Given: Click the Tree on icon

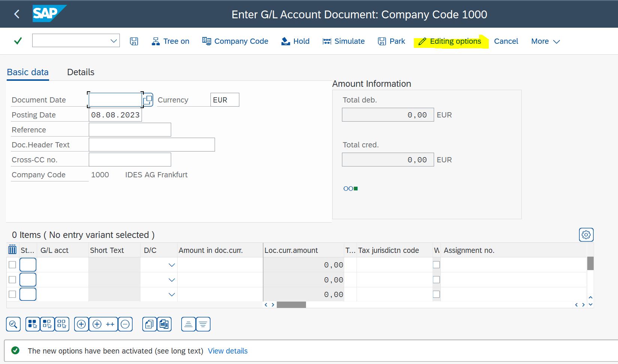Looking at the screenshot, I should pyautogui.click(x=156, y=41).
